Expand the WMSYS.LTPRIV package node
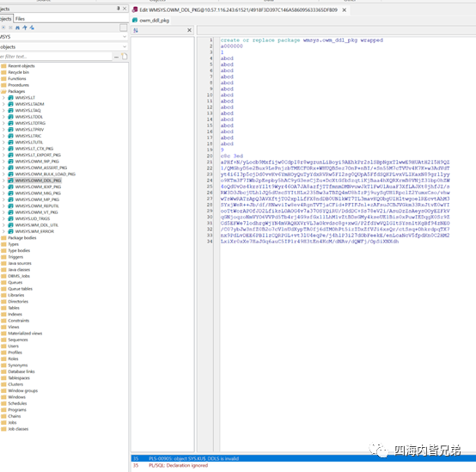This screenshot has width=476, height=472. [3, 130]
